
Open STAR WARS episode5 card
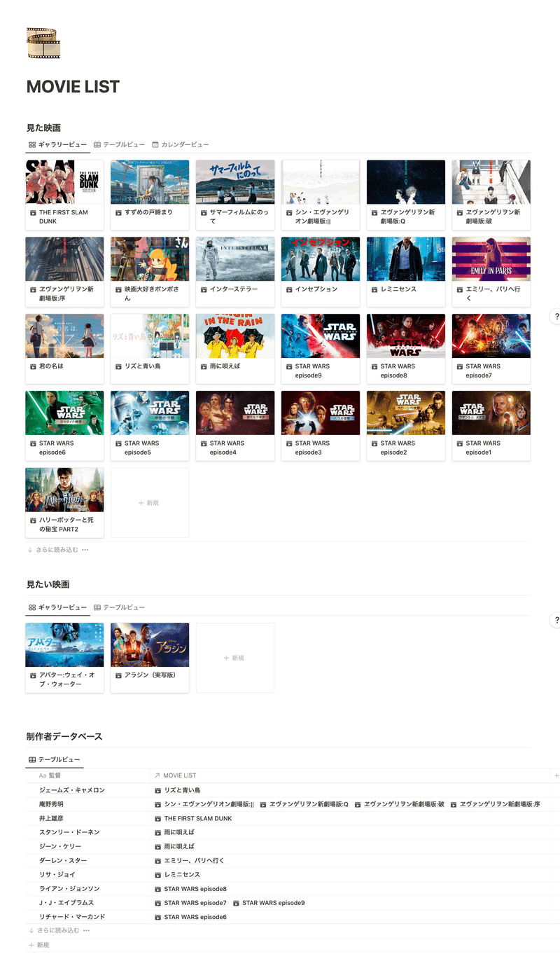tap(150, 426)
